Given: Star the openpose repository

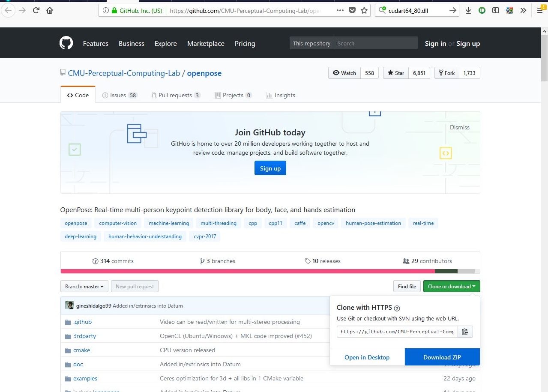Looking at the screenshot, I should 396,73.
